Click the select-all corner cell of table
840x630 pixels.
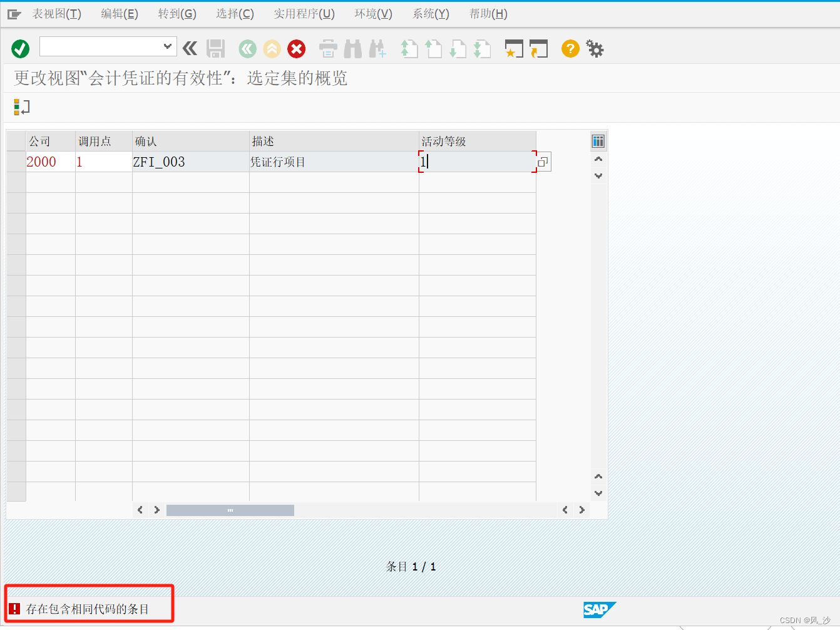[16, 141]
